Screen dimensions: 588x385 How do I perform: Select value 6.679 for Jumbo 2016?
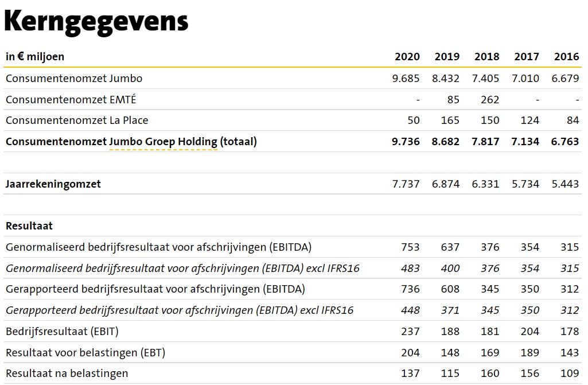tap(565, 79)
